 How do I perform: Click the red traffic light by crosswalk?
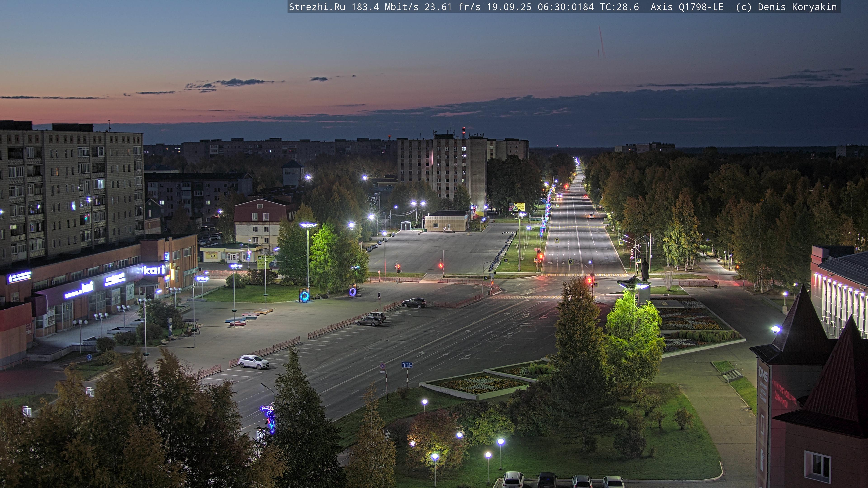click(x=589, y=280)
